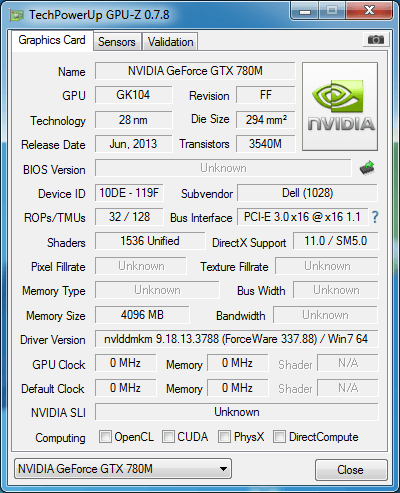Click the Release Date field Jun, 2013
The image size is (400, 493).
tap(133, 144)
